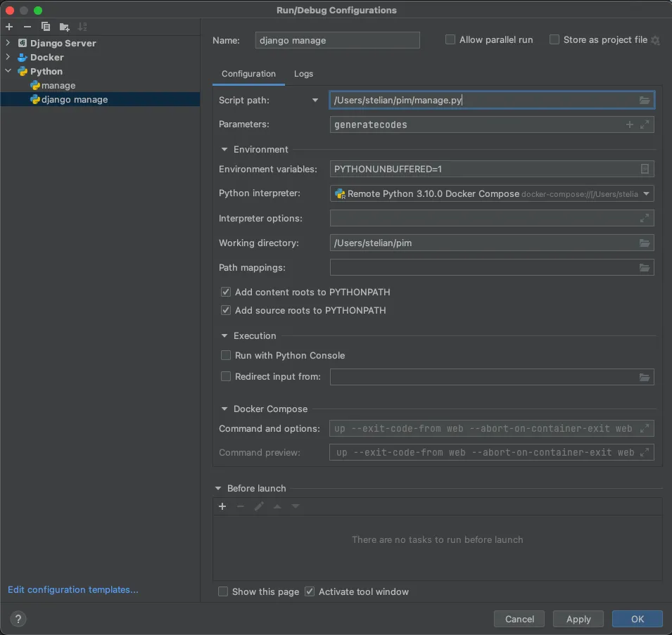Collapse the Execution section
The width and height of the screenshot is (672, 635).
coord(224,335)
